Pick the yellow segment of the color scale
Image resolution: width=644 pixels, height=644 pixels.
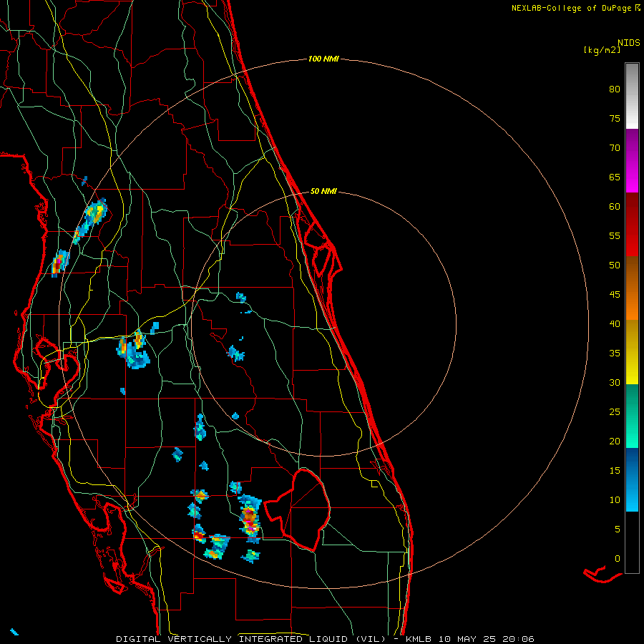click(632, 352)
